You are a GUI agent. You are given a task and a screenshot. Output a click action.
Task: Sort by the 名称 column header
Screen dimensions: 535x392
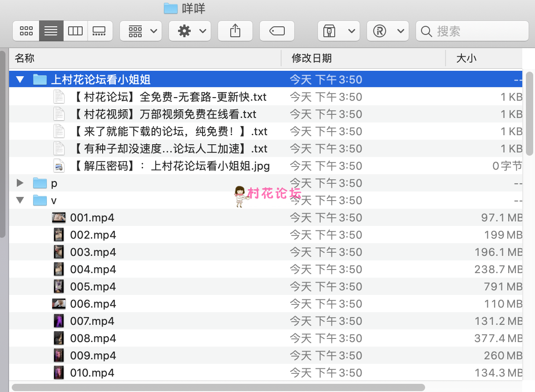[x=25, y=58]
